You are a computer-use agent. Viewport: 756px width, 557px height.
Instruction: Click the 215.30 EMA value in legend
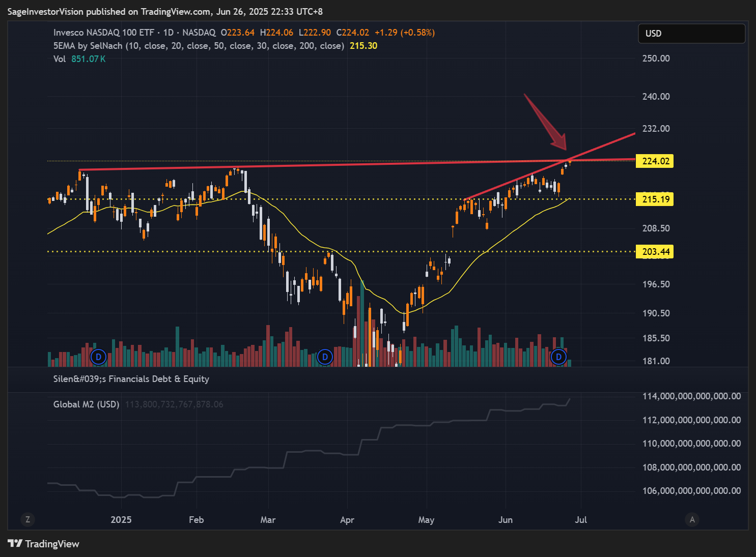coord(363,46)
